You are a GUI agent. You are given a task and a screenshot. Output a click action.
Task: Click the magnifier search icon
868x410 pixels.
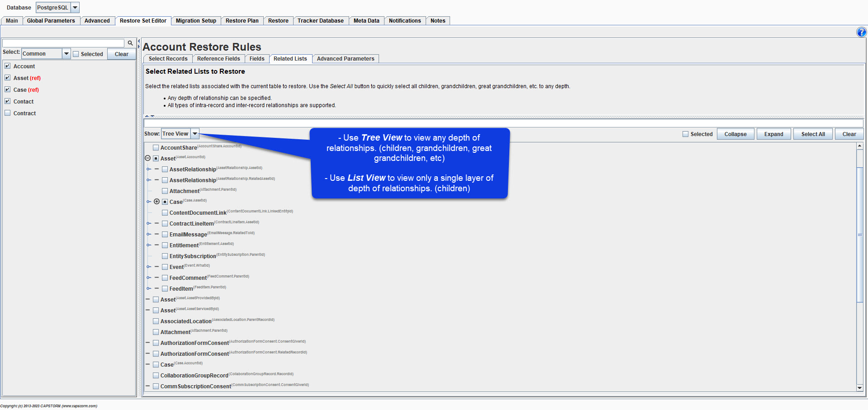[130, 43]
